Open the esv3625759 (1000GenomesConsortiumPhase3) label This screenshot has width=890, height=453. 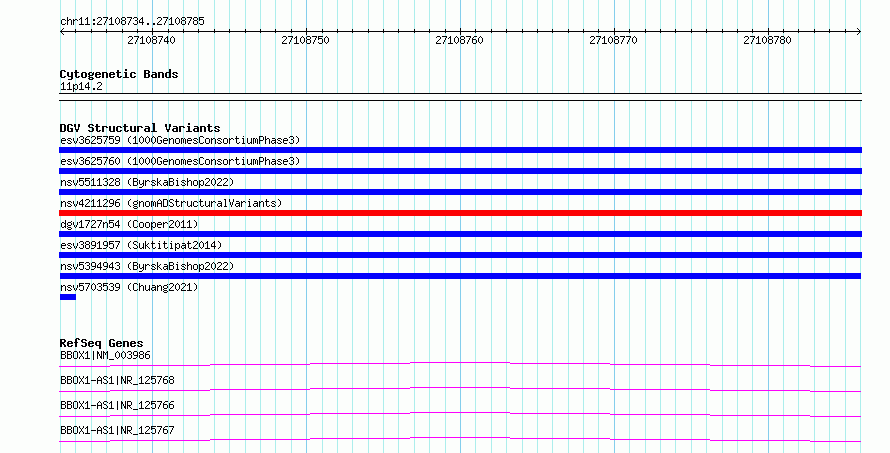pyautogui.click(x=180, y=140)
